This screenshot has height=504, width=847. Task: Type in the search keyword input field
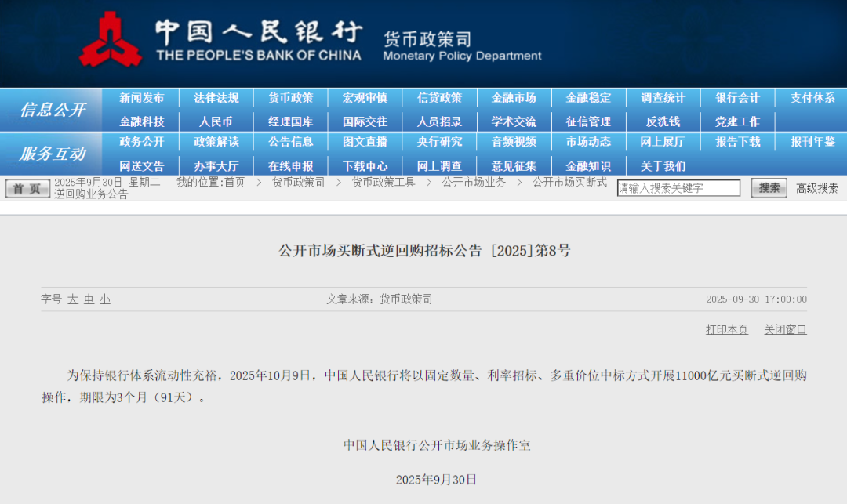(x=678, y=188)
